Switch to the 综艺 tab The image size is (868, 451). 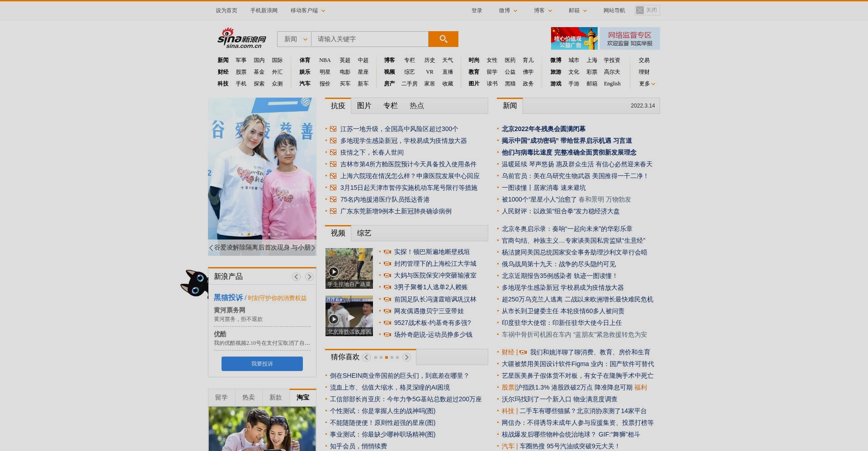364,233
